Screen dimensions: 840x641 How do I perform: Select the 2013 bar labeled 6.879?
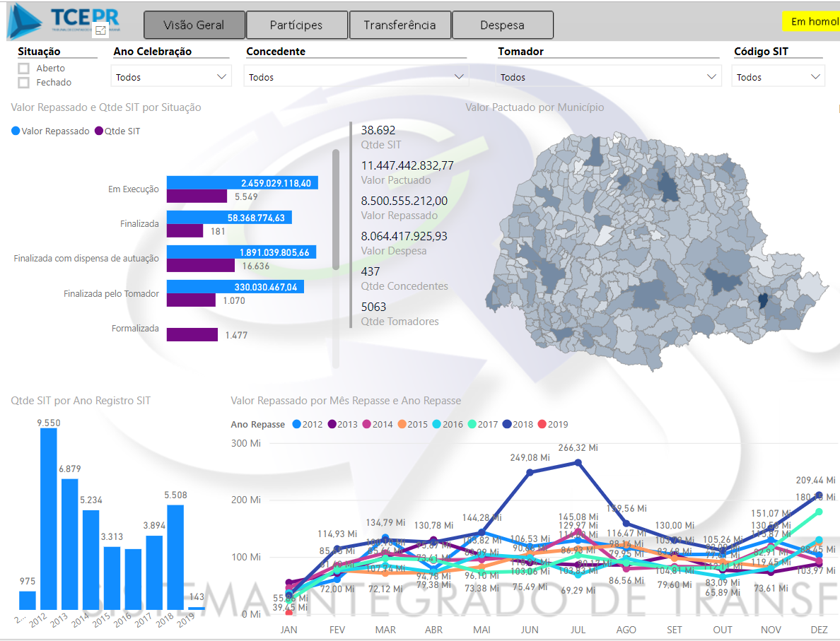tap(69, 544)
